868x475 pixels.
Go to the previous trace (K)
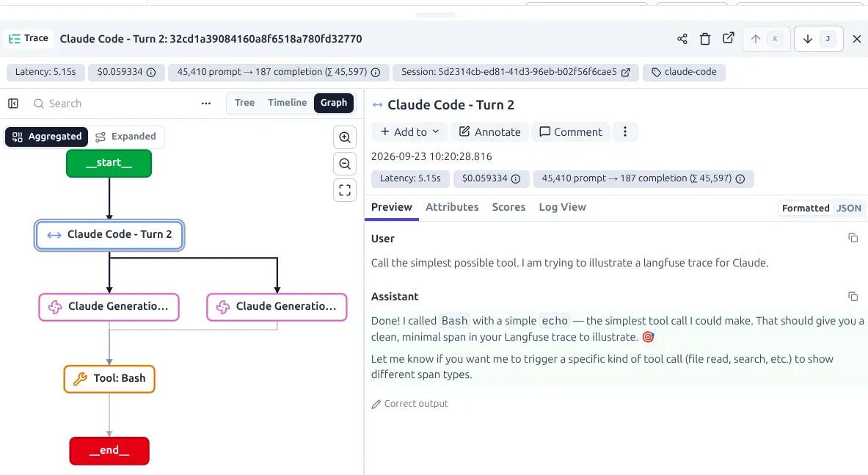tap(766, 39)
